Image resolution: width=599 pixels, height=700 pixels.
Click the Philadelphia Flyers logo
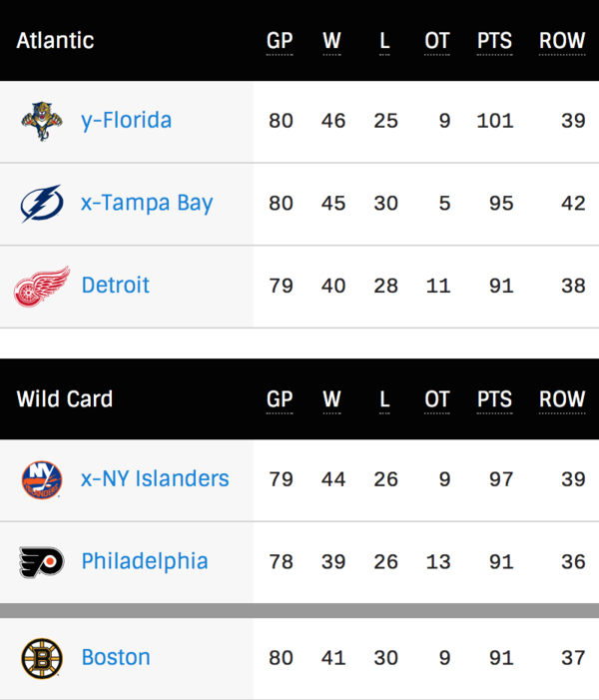42,562
